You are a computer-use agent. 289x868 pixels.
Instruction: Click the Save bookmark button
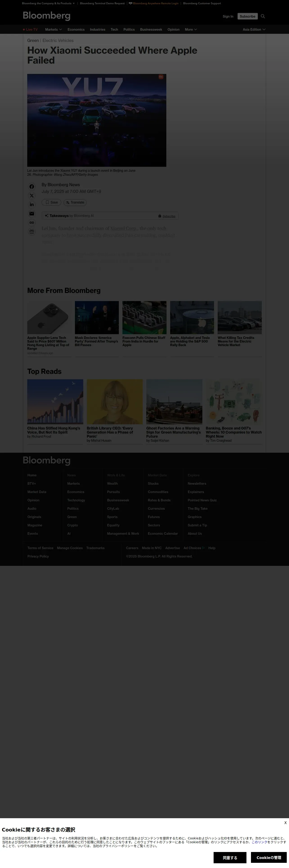(x=52, y=203)
